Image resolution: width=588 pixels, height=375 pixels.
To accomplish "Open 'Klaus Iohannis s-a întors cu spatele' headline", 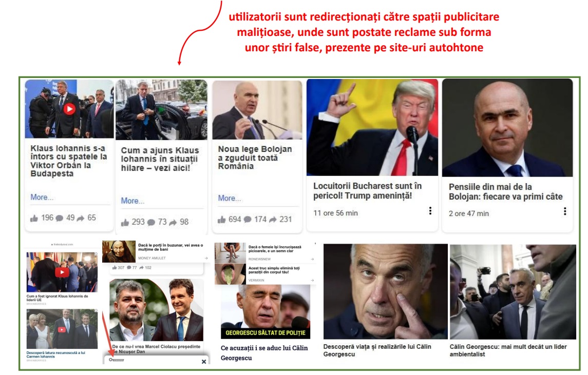I will pos(69,161).
